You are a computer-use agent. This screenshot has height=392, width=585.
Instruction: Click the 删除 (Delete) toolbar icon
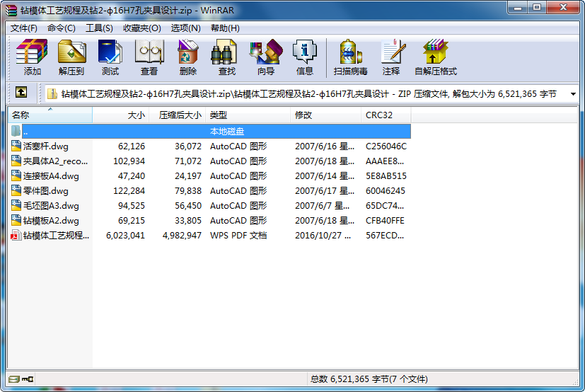click(x=188, y=57)
